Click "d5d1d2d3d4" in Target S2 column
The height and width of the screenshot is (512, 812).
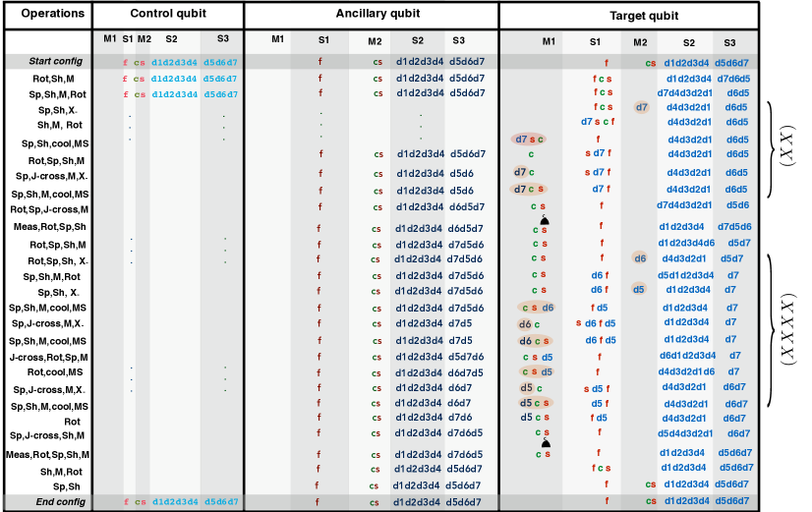685,275
